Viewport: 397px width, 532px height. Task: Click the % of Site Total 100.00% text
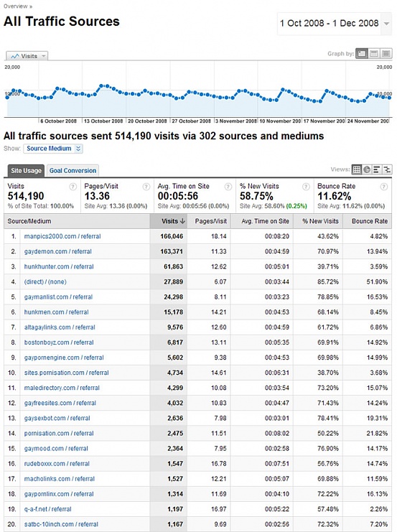click(41, 206)
